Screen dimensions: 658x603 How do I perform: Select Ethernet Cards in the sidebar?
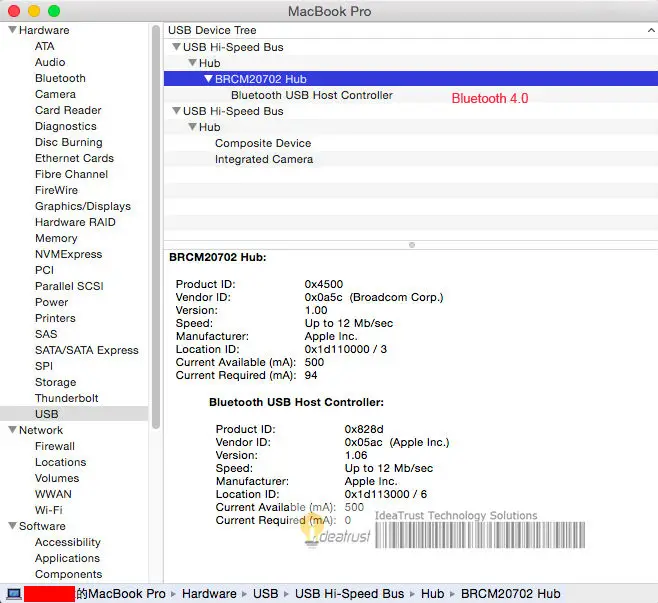coord(74,158)
